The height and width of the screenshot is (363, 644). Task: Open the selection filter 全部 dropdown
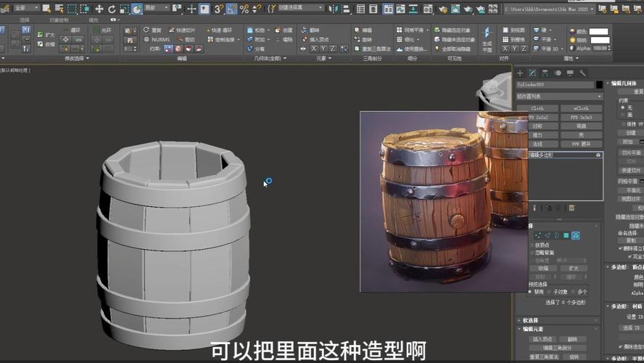[x=27, y=8]
